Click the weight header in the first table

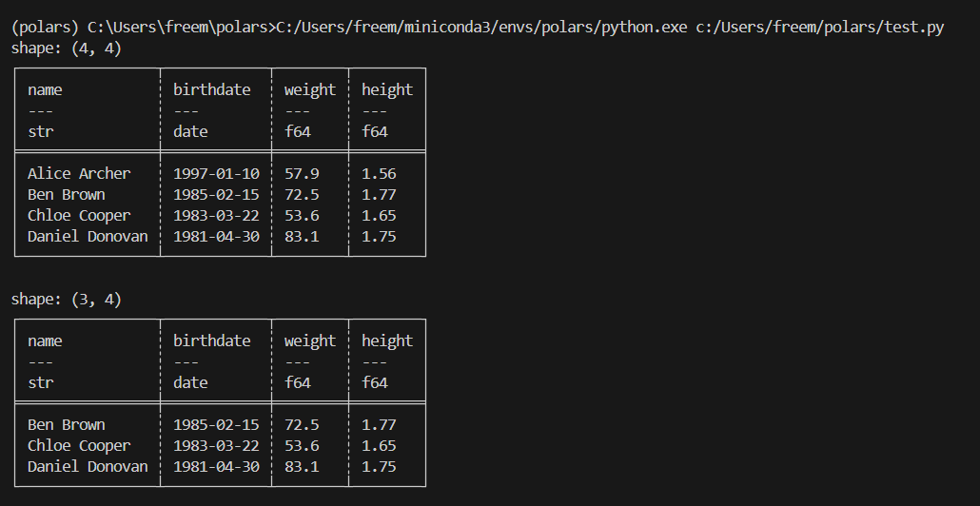click(310, 90)
